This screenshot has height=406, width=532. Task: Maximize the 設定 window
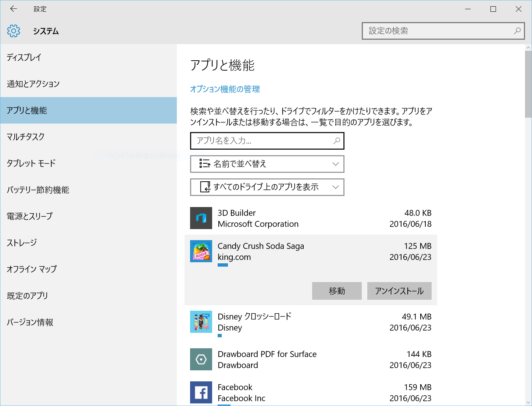click(x=493, y=9)
